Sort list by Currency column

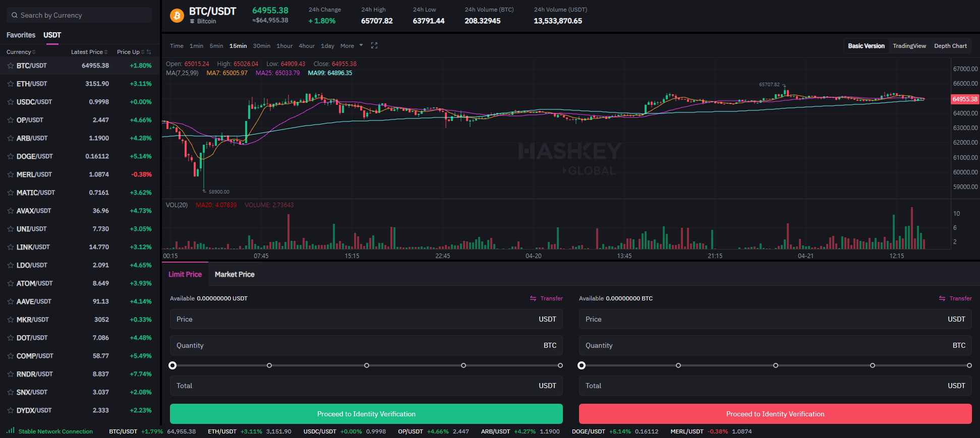21,52
